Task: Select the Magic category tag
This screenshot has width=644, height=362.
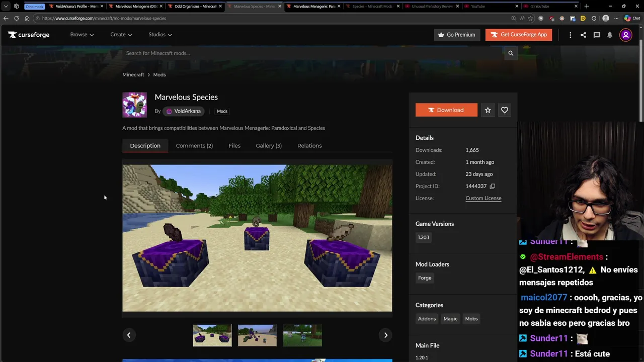Action: pos(450,319)
